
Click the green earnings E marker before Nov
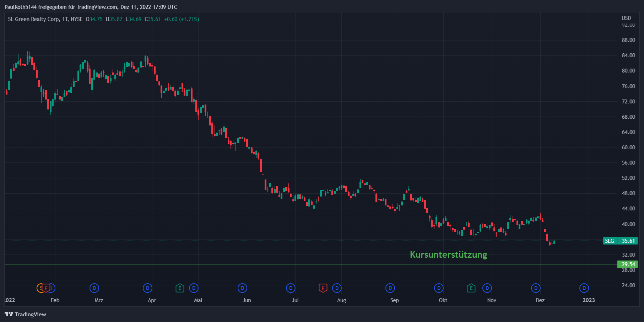tap(471, 288)
